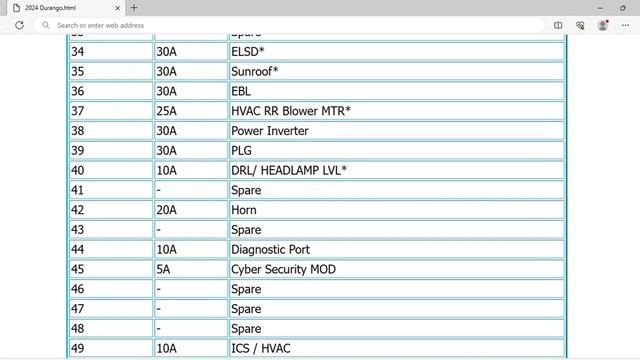Select the ICS / HVAC cell

point(397,348)
